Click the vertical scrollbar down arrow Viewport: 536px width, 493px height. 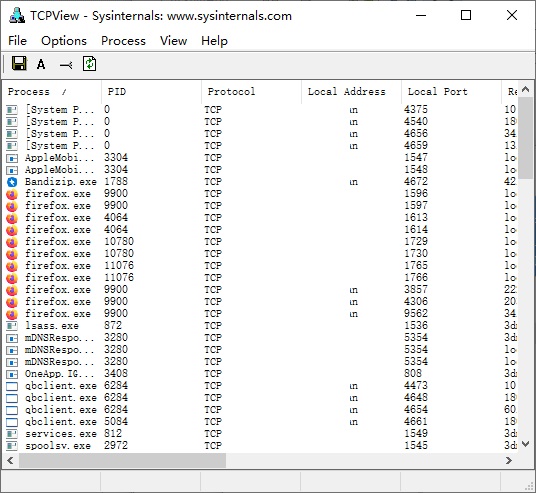[x=526, y=444]
